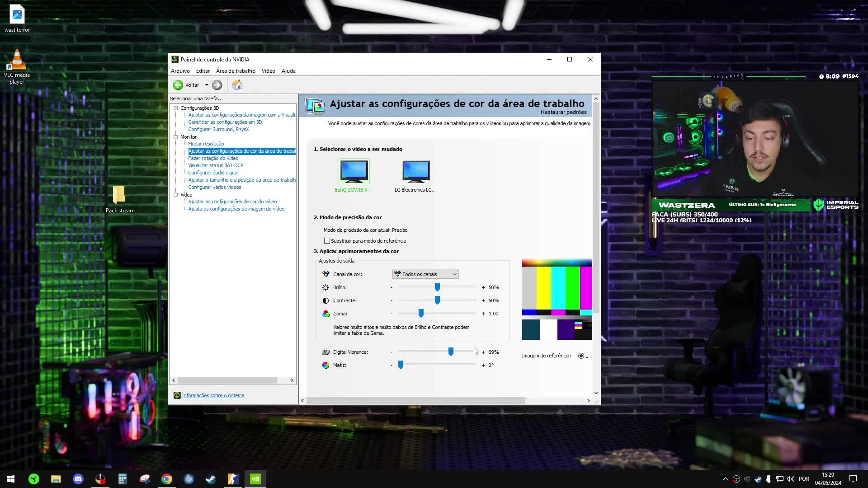Open Steam from the taskbar
The image size is (868, 488).
pyautogui.click(x=211, y=479)
